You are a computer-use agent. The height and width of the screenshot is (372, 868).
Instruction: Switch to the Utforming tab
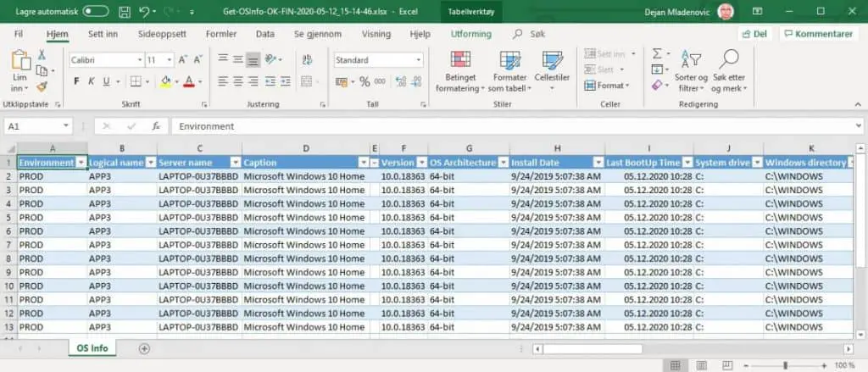471,35
